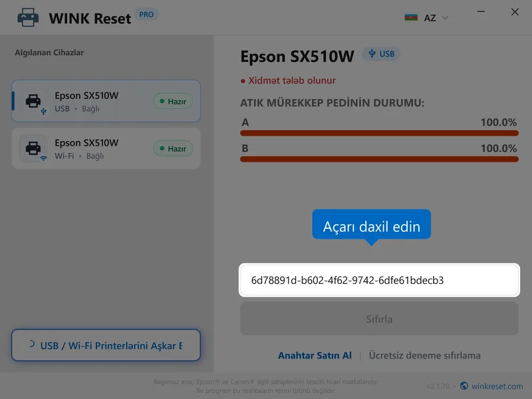Detect USB / Wi-Fi printers button

pyautogui.click(x=106, y=345)
